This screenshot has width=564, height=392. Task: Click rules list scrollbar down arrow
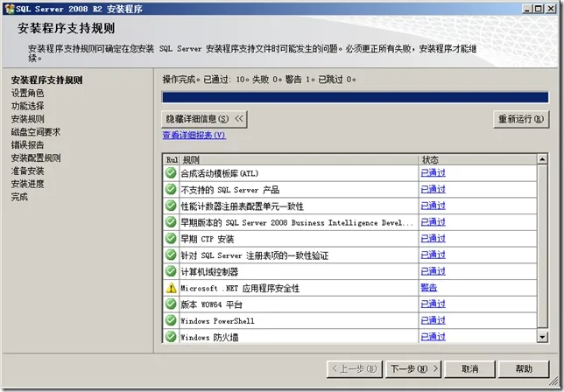coord(542,337)
